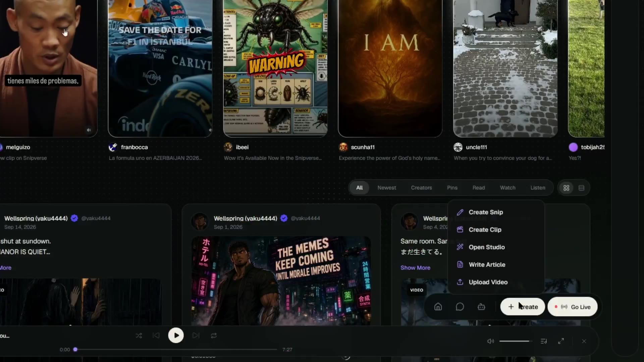Expand the player to fullscreen
This screenshot has height=362, width=644.
click(561, 341)
